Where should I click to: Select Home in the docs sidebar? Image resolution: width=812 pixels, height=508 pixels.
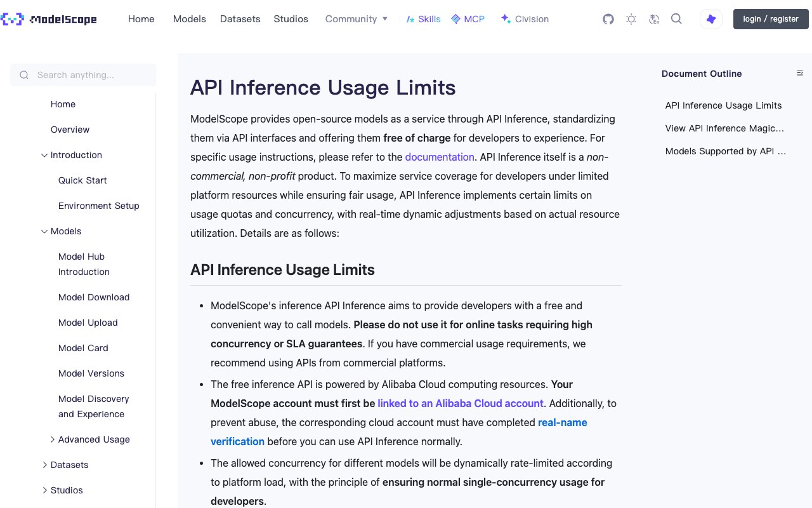tap(63, 104)
